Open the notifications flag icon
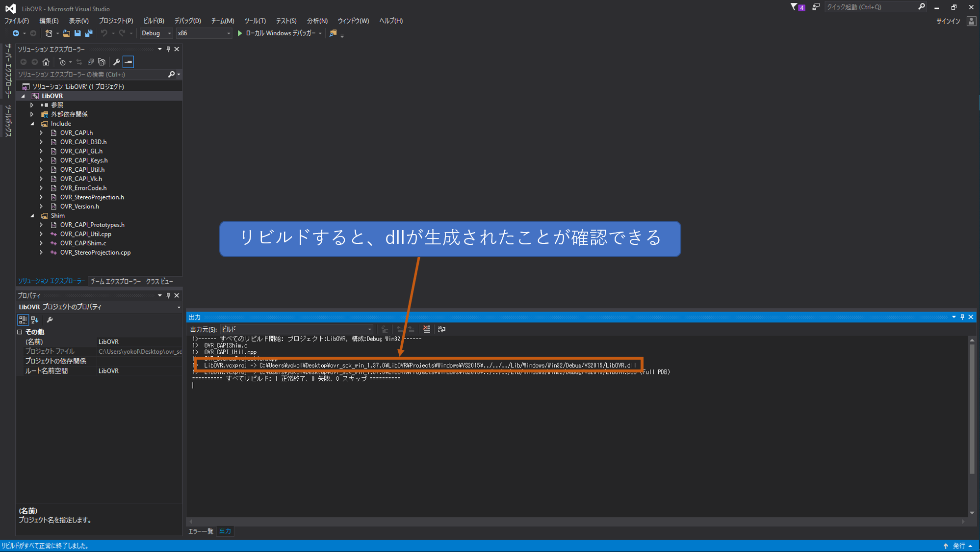The width and height of the screenshot is (980, 552). [795, 7]
